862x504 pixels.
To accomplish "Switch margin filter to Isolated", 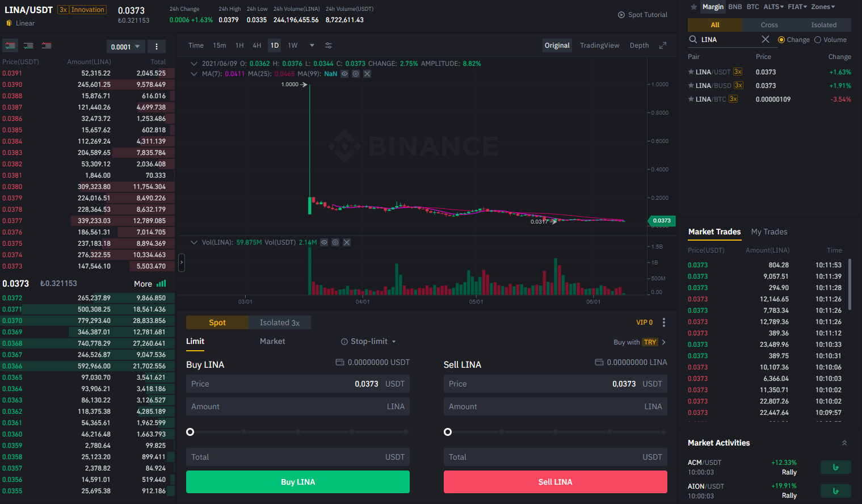I will click(x=824, y=25).
